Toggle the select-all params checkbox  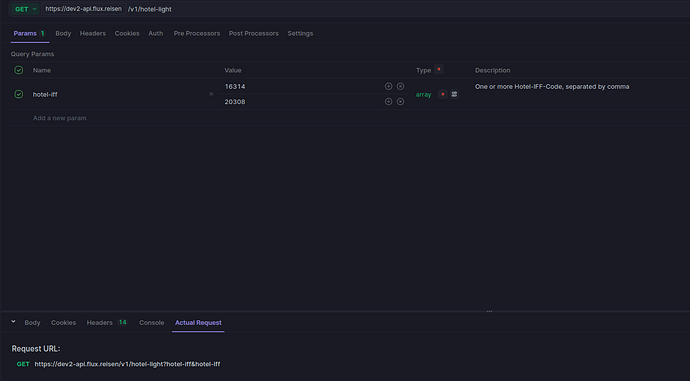(18, 70)
